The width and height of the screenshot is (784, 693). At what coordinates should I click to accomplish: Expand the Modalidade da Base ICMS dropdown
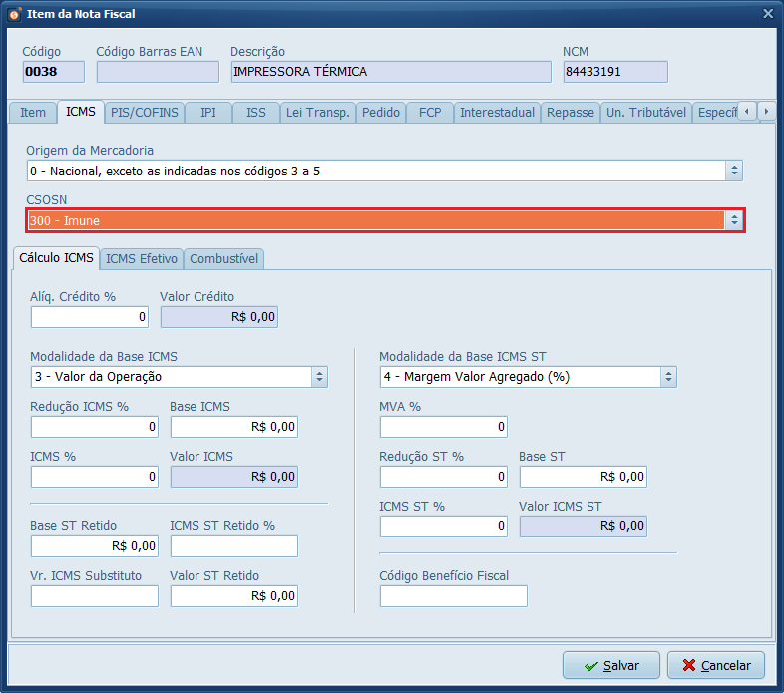tap(319, 377)
